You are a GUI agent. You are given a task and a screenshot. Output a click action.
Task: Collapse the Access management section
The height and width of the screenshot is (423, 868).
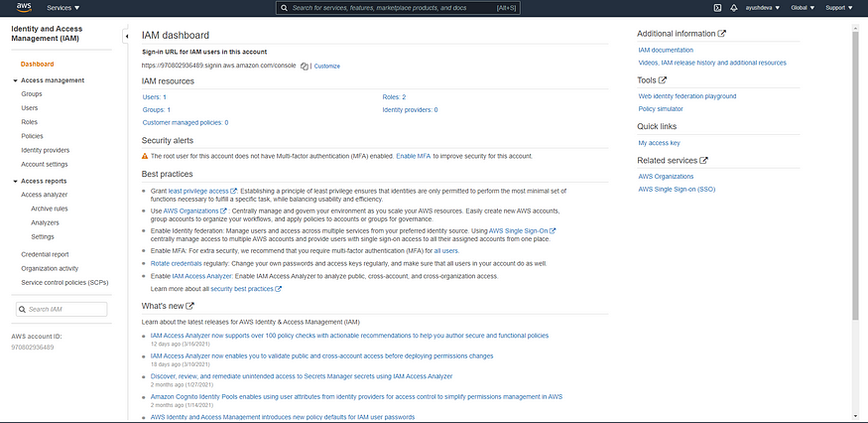15,80
